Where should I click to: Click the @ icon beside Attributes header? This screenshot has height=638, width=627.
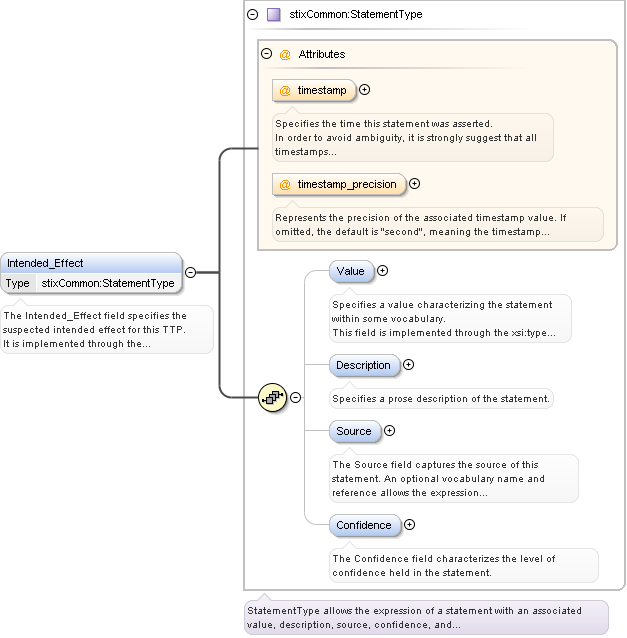[285, 54]
